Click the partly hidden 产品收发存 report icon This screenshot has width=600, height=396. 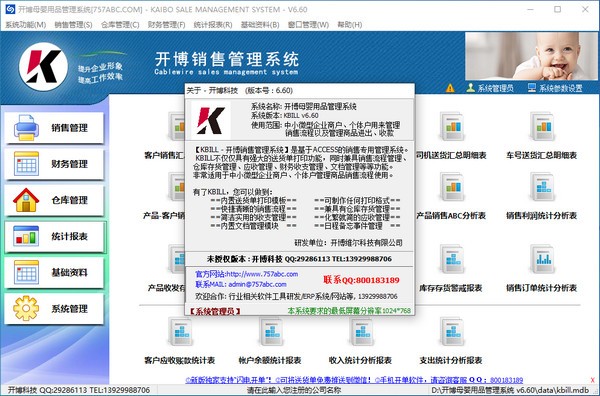[x=176, y=259]
